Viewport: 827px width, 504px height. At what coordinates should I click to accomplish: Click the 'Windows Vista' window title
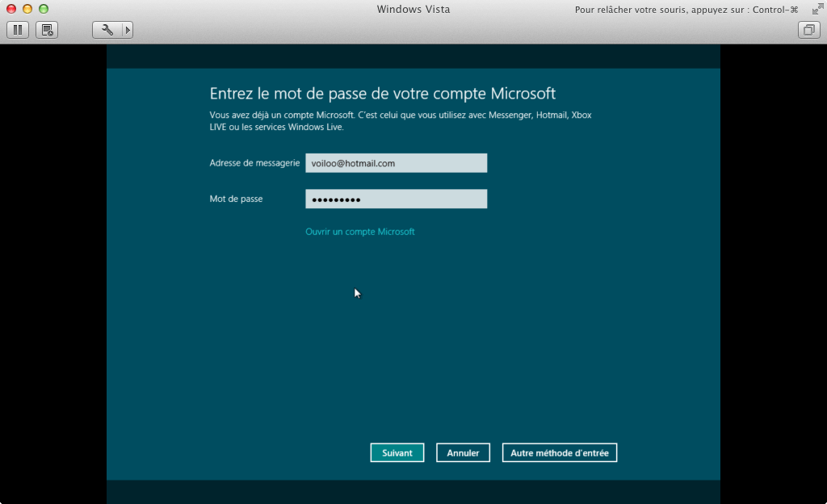tap(413, 9)
